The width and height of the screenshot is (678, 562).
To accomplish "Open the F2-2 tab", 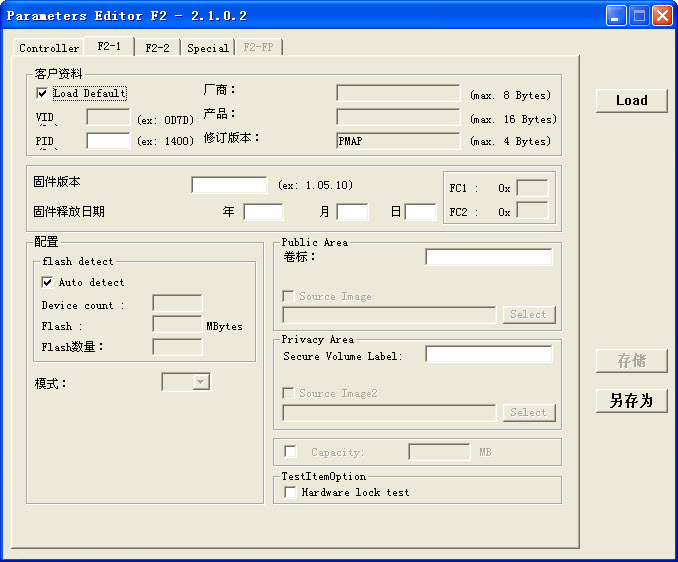I will (x=157, y=48).
